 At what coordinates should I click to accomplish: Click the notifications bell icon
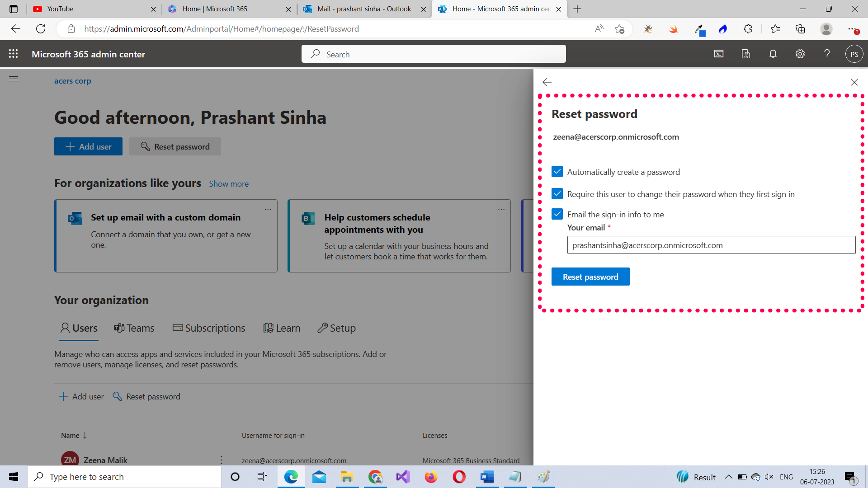[773, 54]
